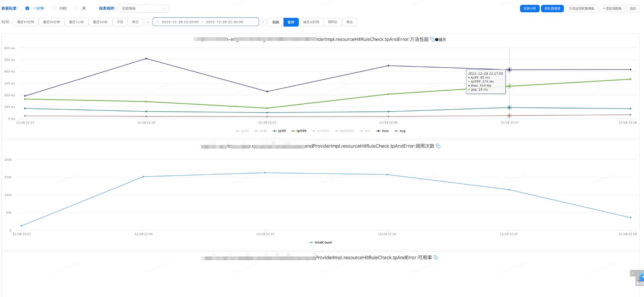Open 方法监控配置明细 details

point(581,8)
